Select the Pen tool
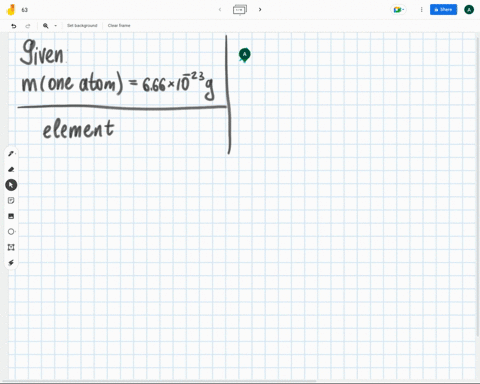480x384 pixels. tap(11, 154)
